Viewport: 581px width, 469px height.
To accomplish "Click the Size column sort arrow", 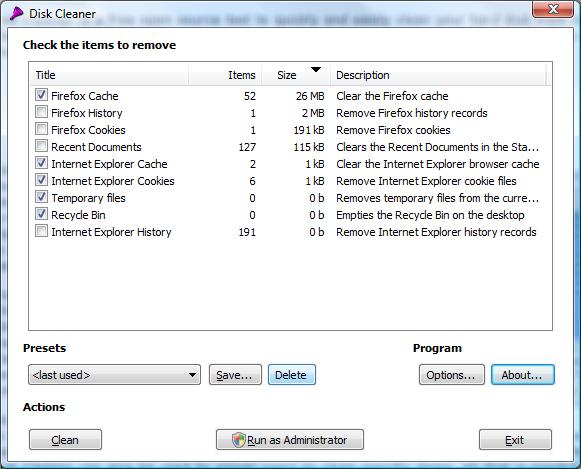I will (x=316, y=69).
